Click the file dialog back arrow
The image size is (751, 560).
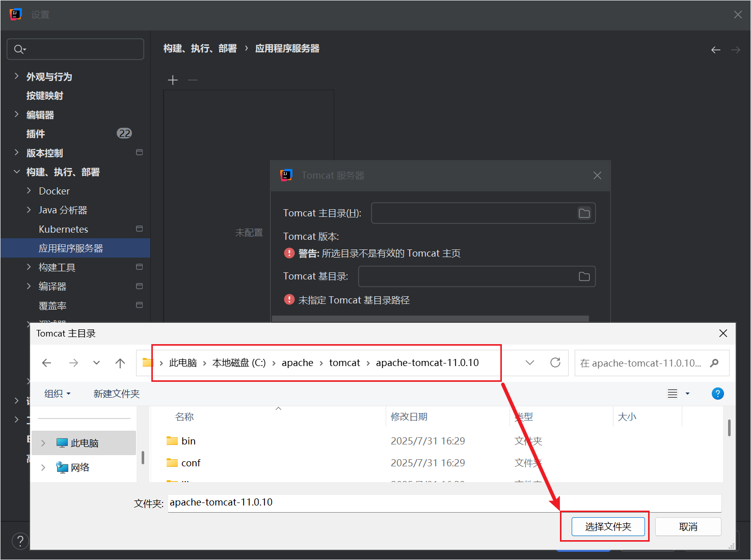[x=47, y=363]
